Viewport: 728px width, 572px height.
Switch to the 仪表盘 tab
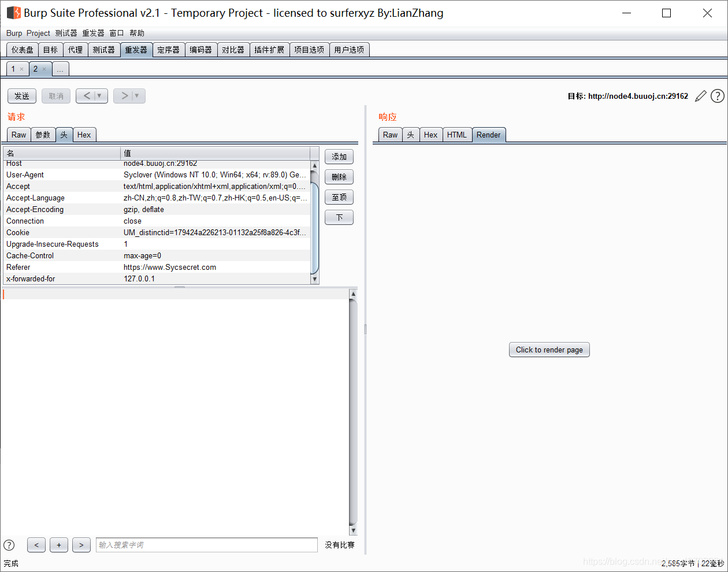click(23, 50)
